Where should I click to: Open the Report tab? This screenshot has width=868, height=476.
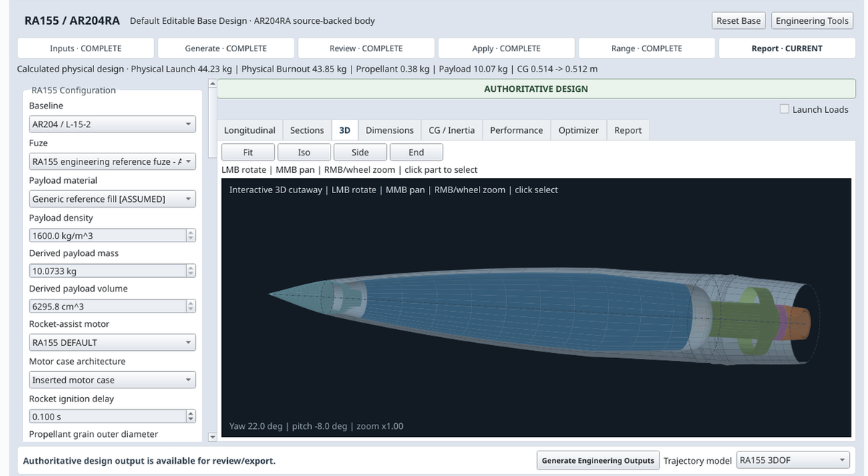pos(628,130)
